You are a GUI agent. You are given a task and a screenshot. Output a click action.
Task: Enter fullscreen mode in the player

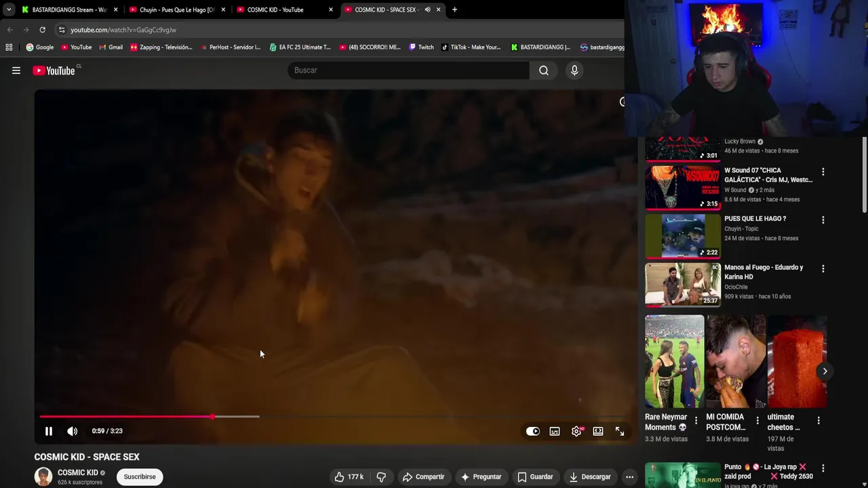pos(620,431)
